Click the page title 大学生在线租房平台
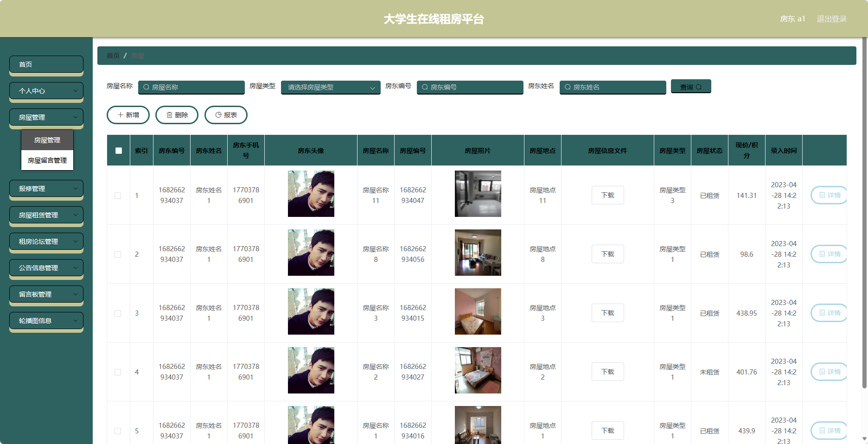868x444 pixels. coord(434,19)
